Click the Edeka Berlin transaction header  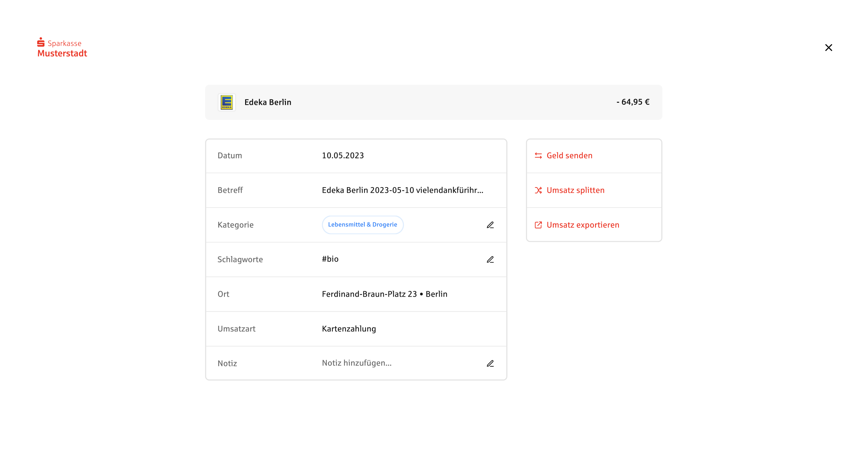tap(268, 102)
